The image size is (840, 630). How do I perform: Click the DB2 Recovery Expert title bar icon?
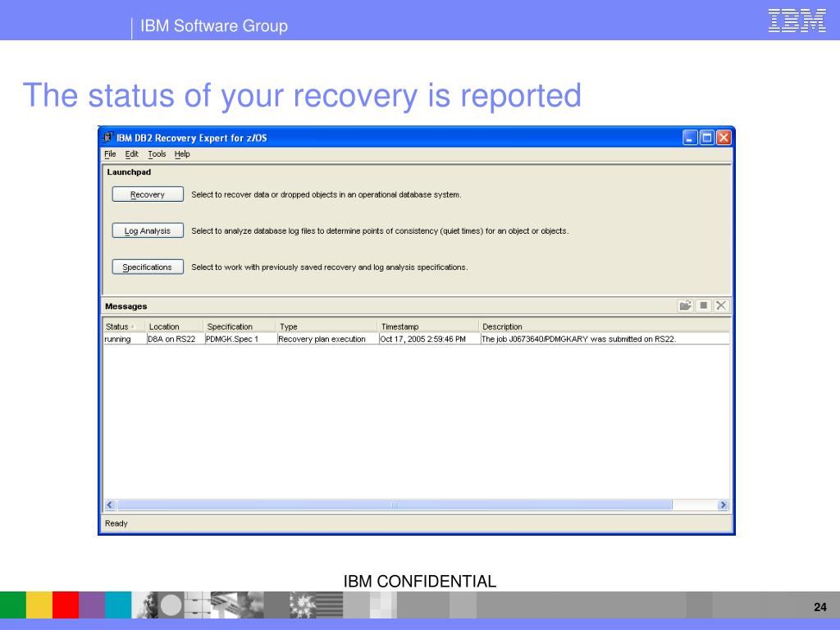click(x=108, y=138)
